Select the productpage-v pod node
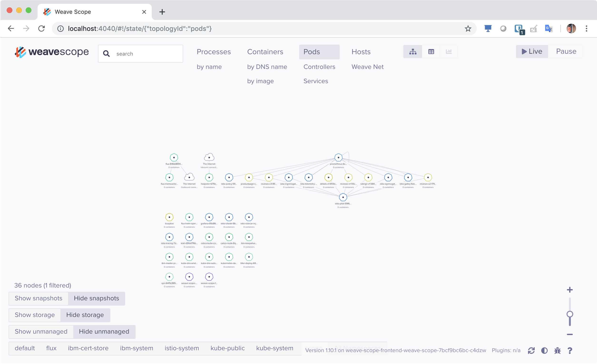 [x=249, y=177]
